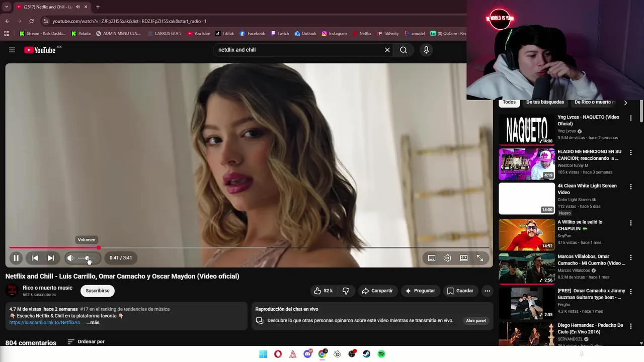644x362 pixels.
Task: Start voice search with microphone
Action: (426, 50)
